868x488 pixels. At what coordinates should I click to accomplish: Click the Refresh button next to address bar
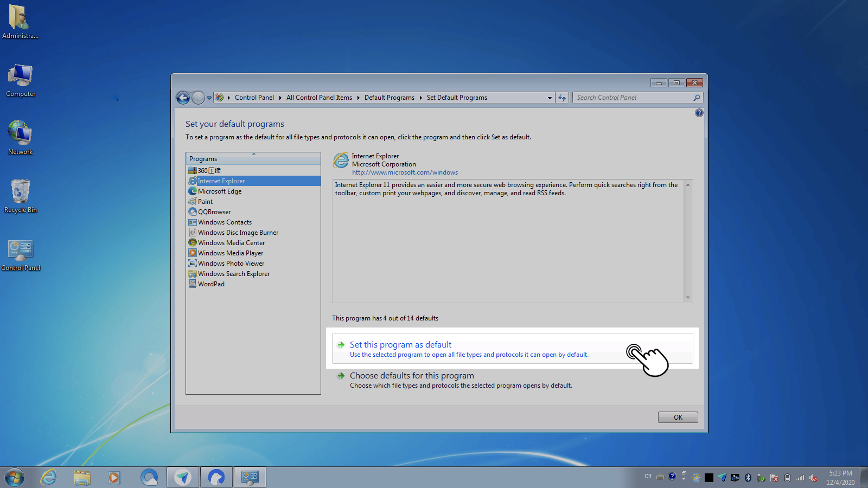562,98
